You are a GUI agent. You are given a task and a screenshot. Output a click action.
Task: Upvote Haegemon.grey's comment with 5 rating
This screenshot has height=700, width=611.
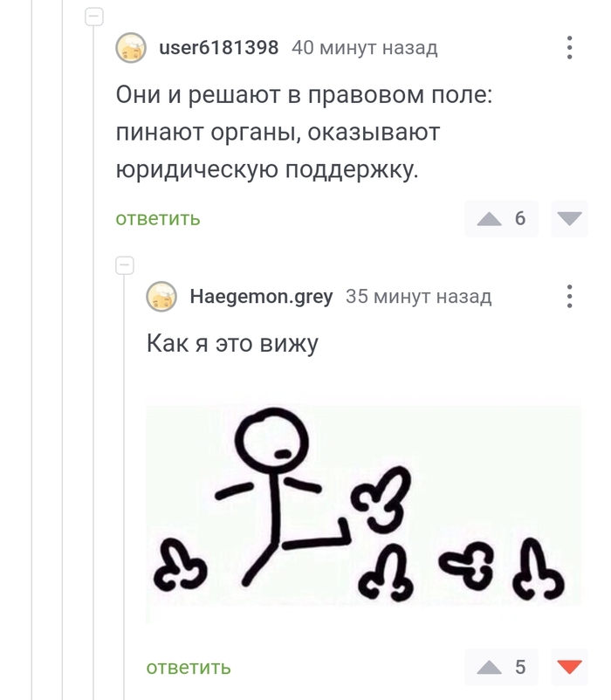tap(489, 668)
